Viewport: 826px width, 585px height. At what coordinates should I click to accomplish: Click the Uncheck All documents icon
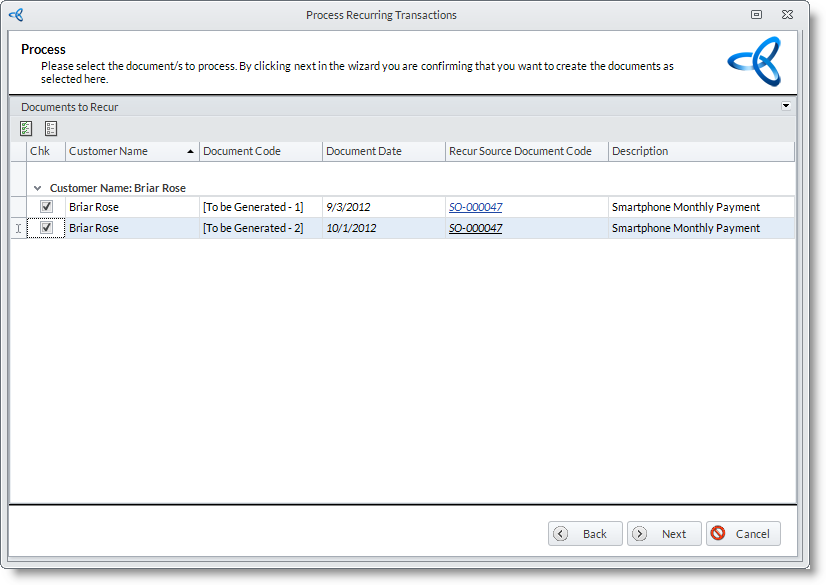[51, 128]
